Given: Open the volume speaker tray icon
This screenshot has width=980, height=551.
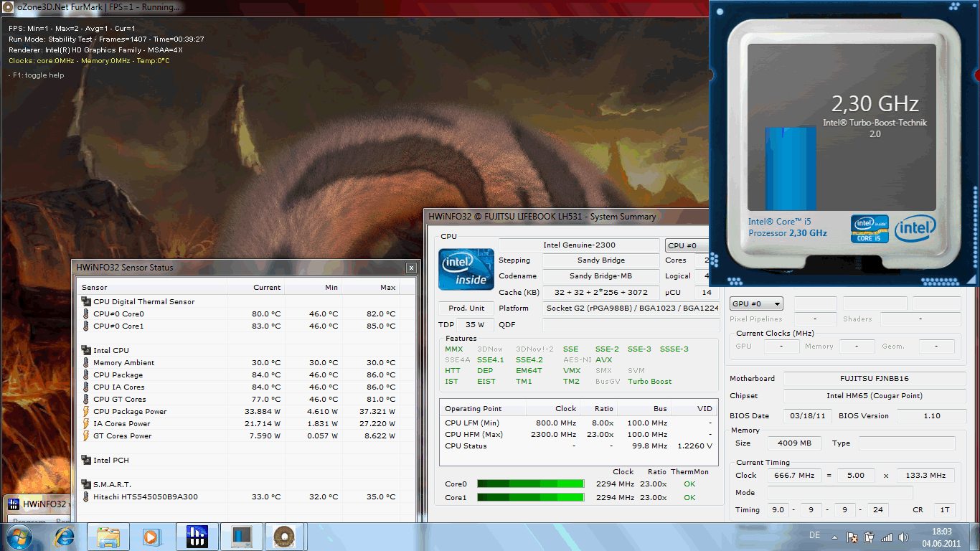Looking at the screenshot, I should (x=903, y=537).
